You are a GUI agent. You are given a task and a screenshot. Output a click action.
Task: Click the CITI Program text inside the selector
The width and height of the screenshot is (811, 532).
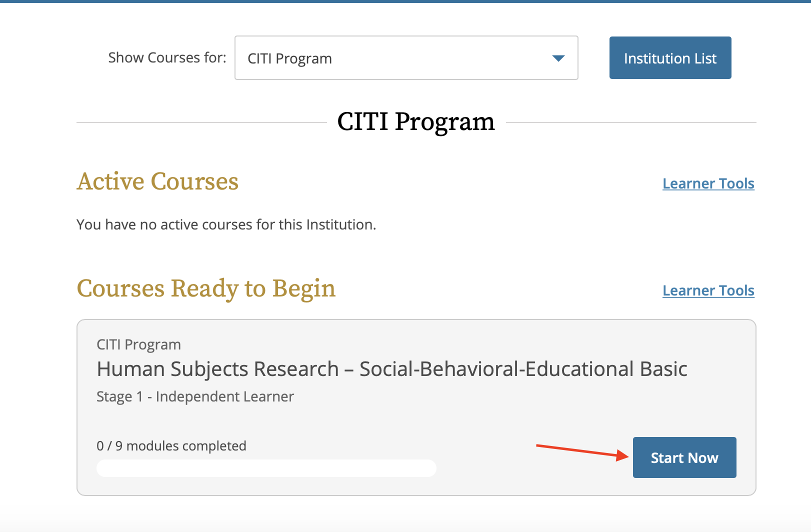tap(289, 58)
